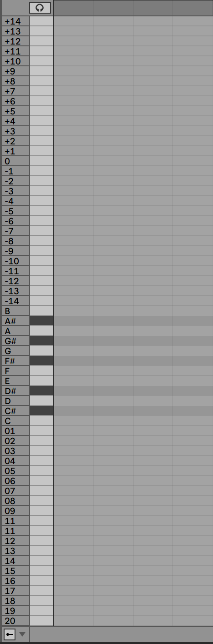Viewport: 213px width, 644px height.
Task: Click the A# black piano key
Action: tap(41, 321)
